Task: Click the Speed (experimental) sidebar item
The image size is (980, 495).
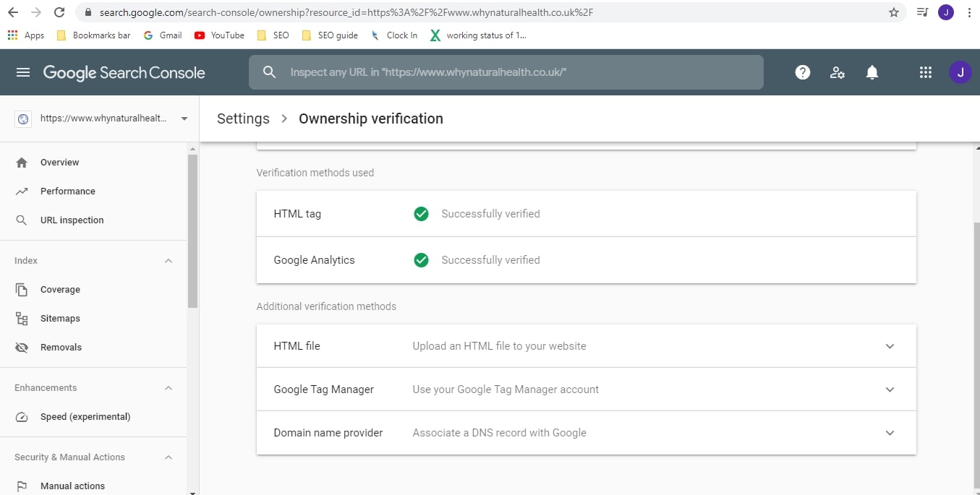Action: point(85,416)
